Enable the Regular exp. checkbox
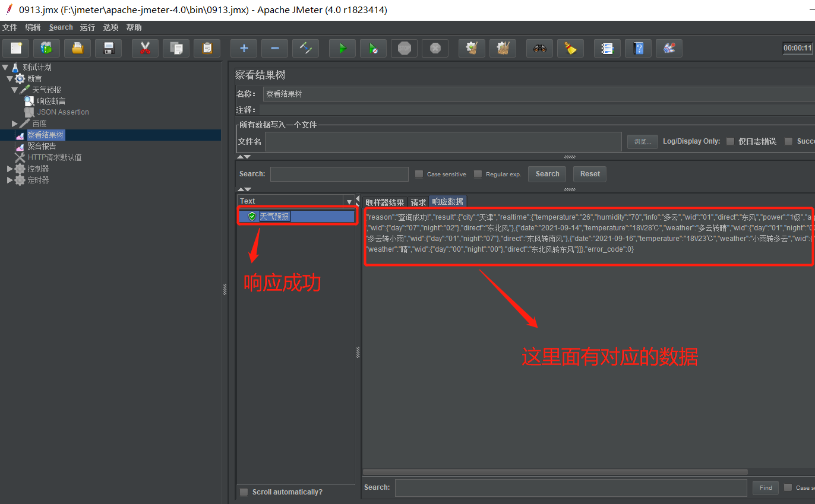 click(478, 174)
